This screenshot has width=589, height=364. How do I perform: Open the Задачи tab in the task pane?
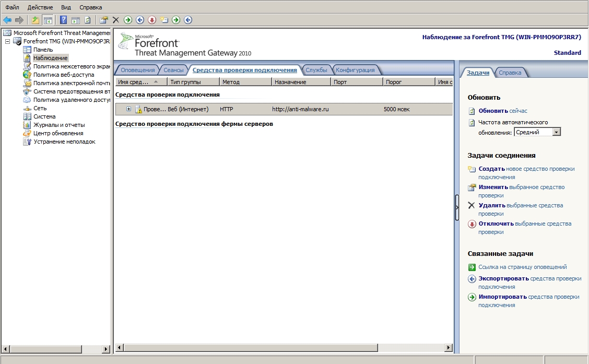(x=478, y=73)
